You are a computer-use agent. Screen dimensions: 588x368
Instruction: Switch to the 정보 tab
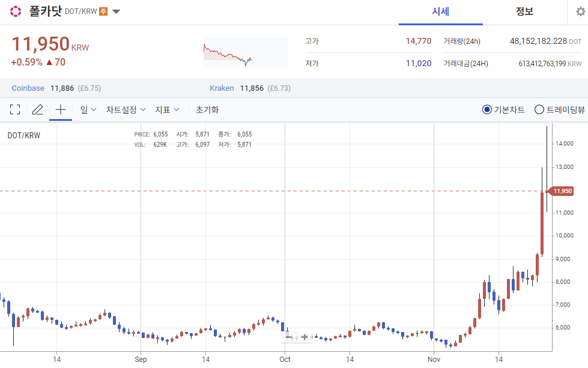tap(524, 11)
